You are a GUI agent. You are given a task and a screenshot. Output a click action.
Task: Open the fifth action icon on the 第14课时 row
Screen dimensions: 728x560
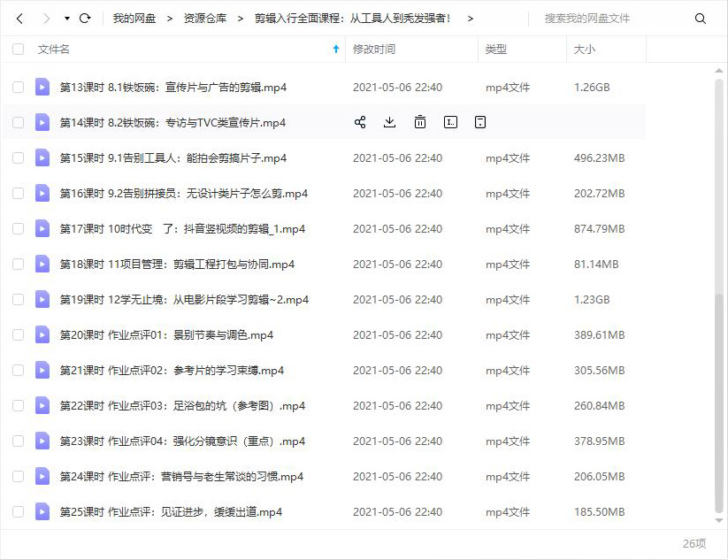(x=480, y=122)
